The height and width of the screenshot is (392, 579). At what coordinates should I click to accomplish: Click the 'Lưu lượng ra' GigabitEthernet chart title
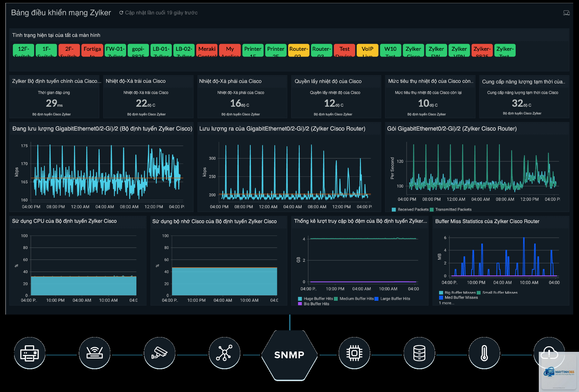click(282, 129)
